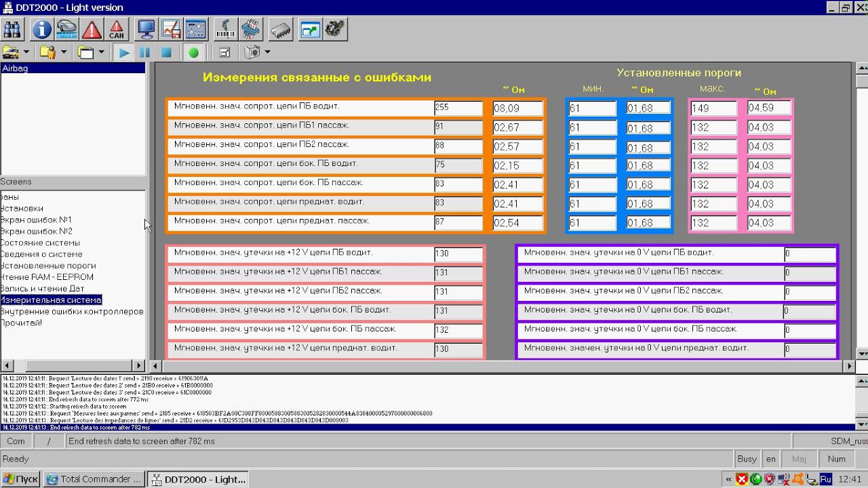Click the red shield security tray icon

[770, 479]
